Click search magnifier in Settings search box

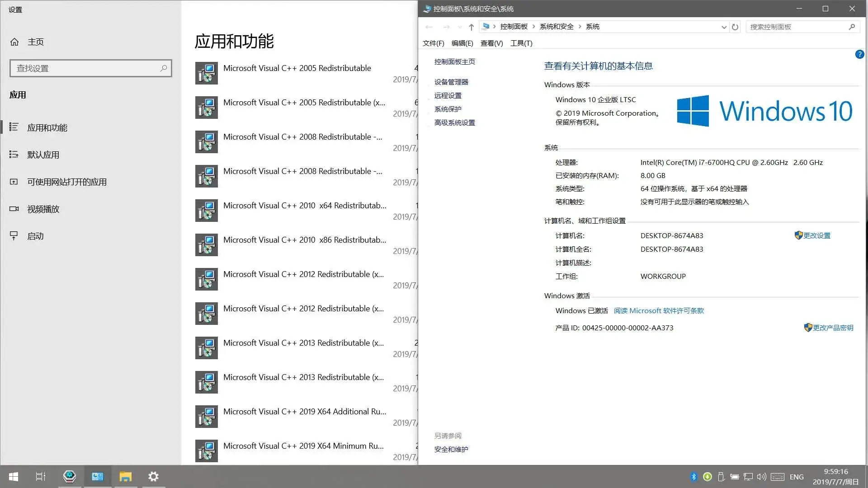coord(164,68)
